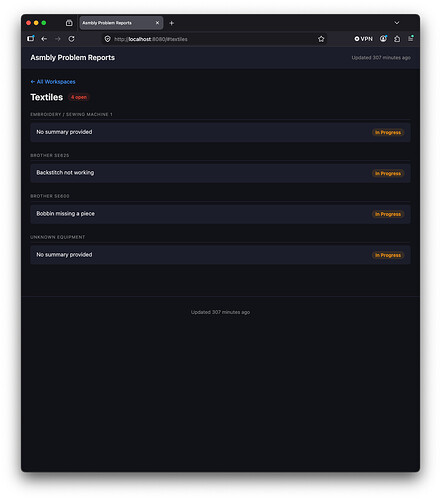Open the tab overview icon beside tabs
440x500 pixels.
pos(69,23)
